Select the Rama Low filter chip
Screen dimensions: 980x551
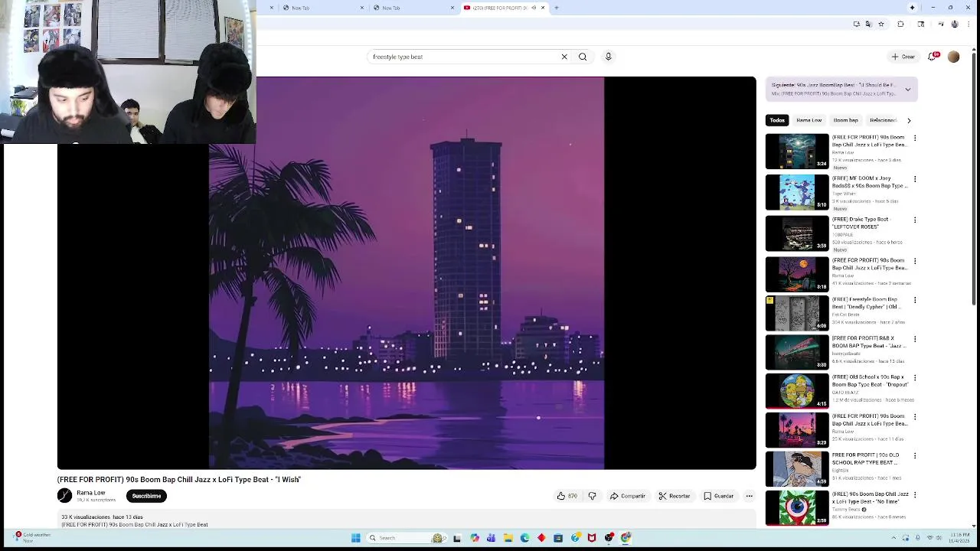pyautogui.click(x=808, y=120)
